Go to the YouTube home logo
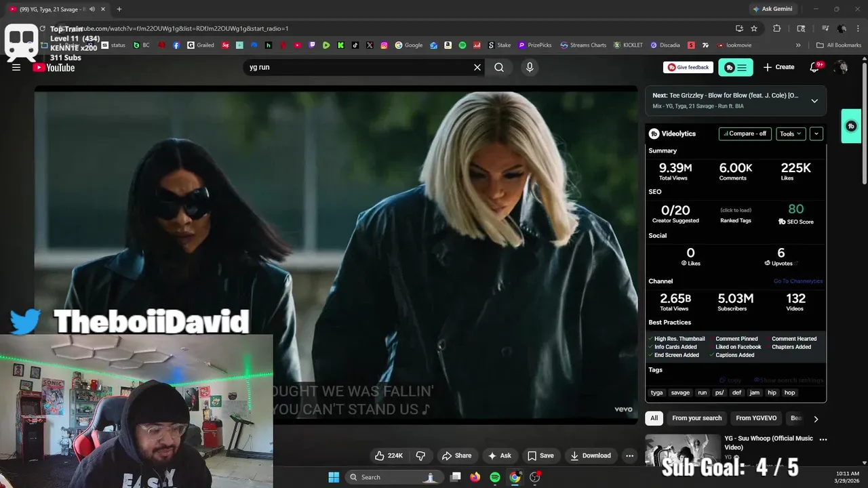Image resolution: width=868 pixels, height=488 pixels. pyautogui.click(x=54, y=67)
